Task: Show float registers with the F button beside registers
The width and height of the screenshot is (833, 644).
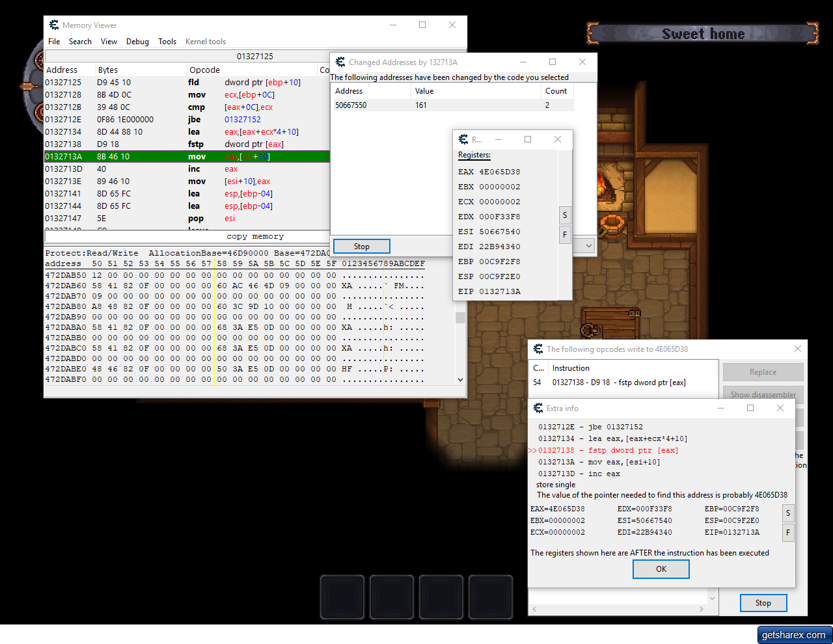Action: click(564, 234)
